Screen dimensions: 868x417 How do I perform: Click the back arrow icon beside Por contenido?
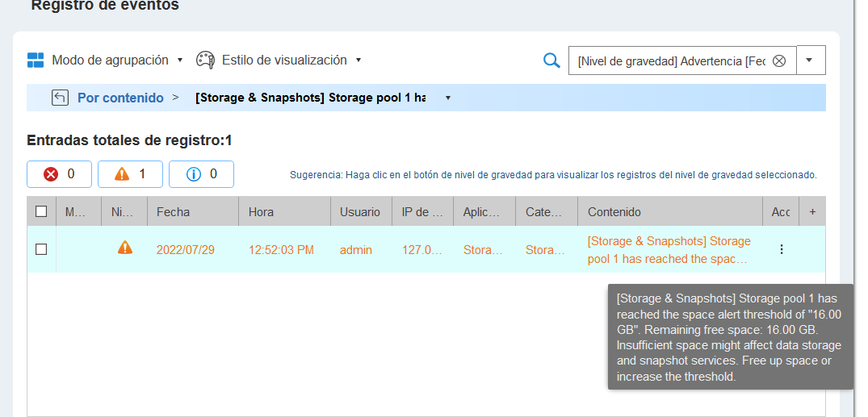coord(59,98)
